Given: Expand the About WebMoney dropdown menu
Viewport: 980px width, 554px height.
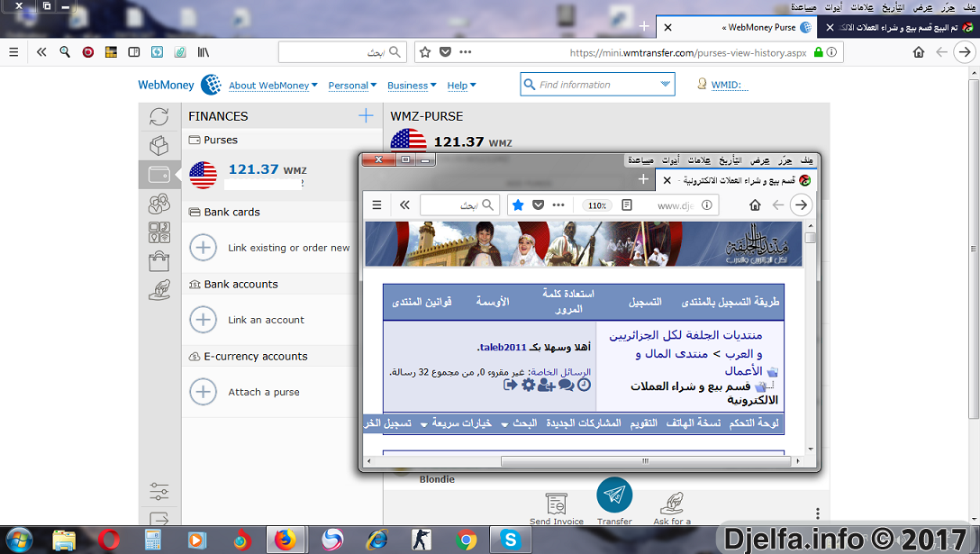Looking at the screenshot, I should [x=273, y=85].
